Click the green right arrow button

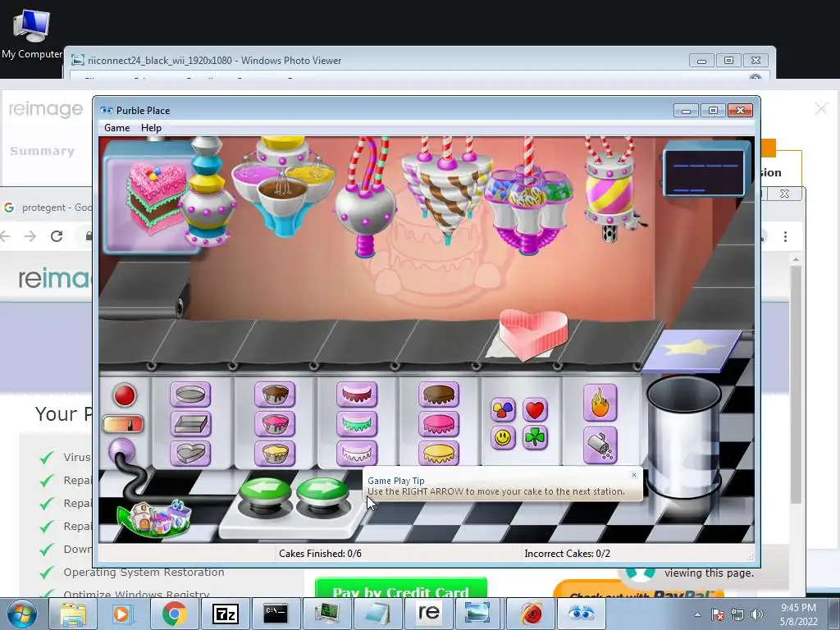(322, 491)
